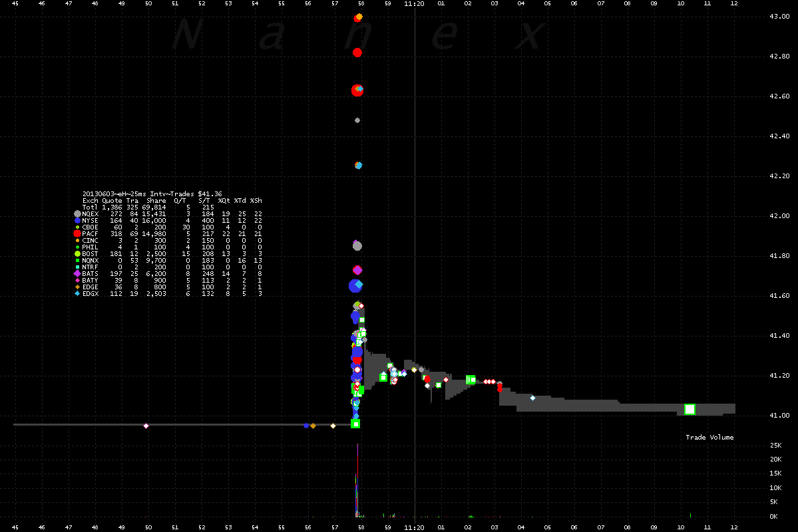
Task: Select the large red trade circle near 42.60
Action: click(357, 90)
